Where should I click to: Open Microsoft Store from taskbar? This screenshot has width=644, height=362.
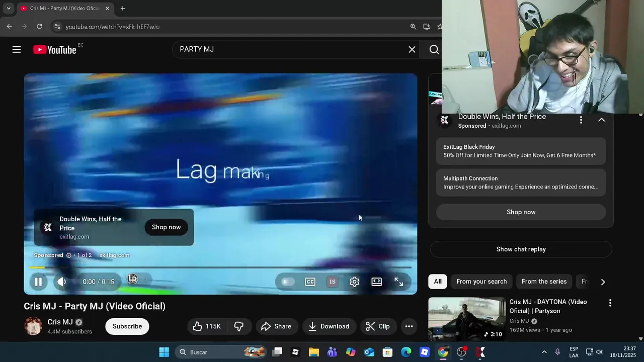click(387, 352)
